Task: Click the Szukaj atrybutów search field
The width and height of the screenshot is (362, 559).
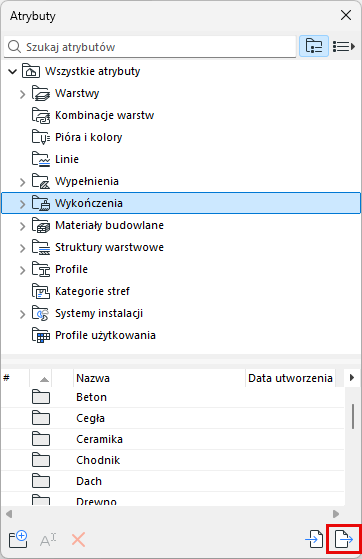Action: (150, 47)
